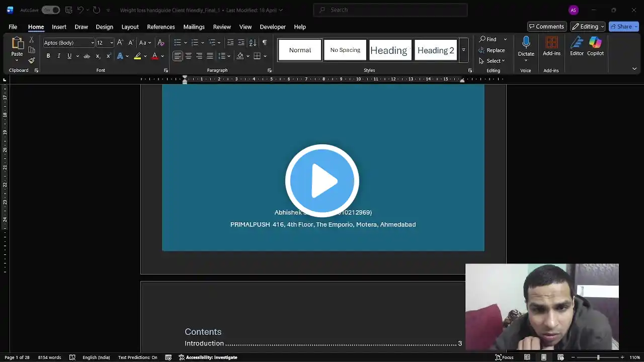The width and height of the screenshot is (644, 362).
Task: Apply the Heading 2 style
Action: (x=436, y=50)
